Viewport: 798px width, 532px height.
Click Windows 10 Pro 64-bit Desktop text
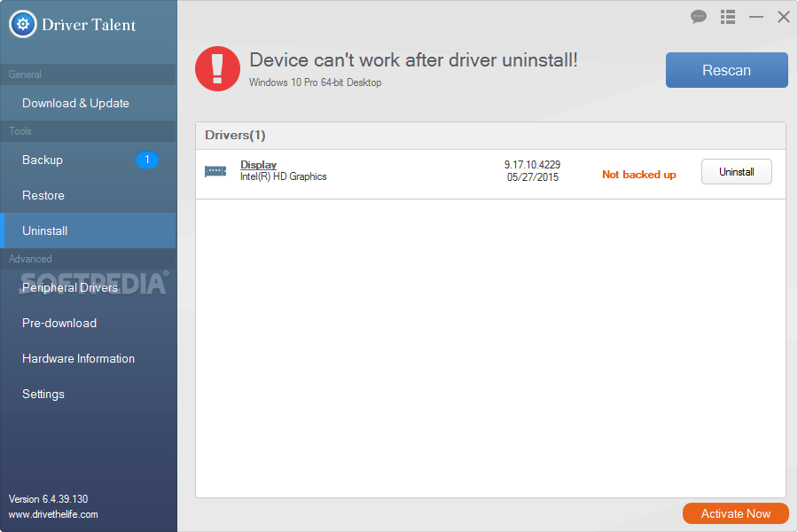(315, 82)
